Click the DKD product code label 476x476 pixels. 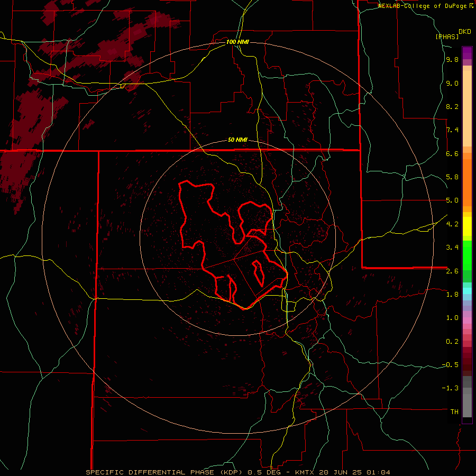coord(465,32)
